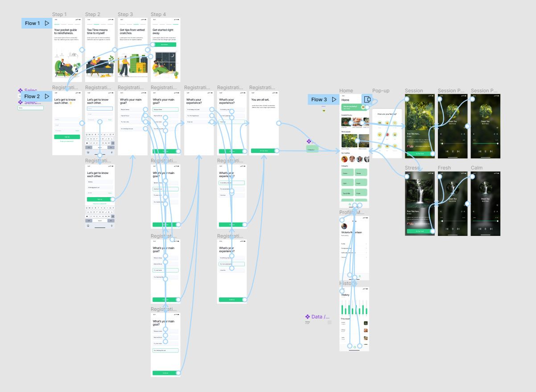Click Step 1 illustration of person in armchair
The image size is (536, 392).
click(x=67, y=65)
